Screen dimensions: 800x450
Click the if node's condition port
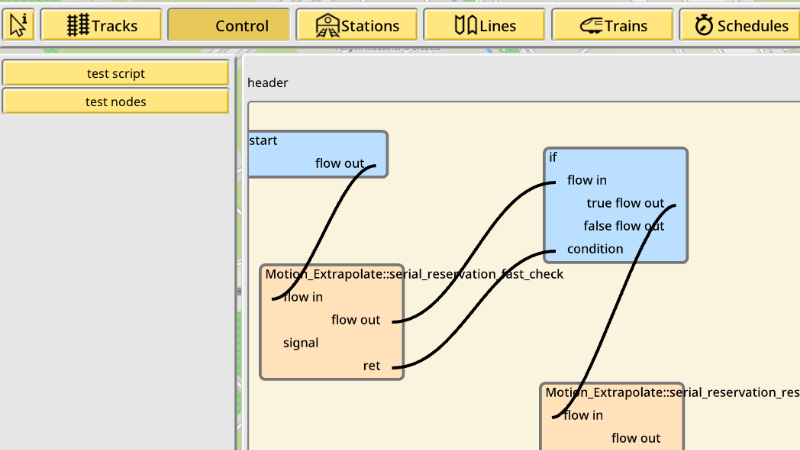[595, 248]
